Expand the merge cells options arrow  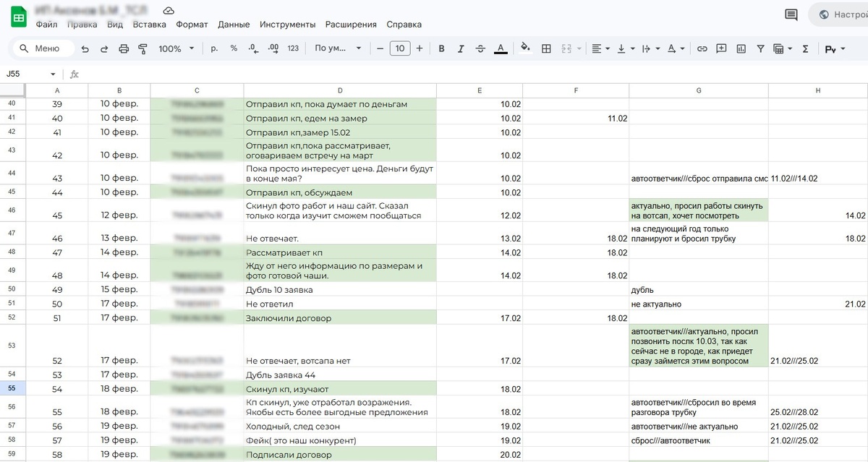tap(579, 48)
